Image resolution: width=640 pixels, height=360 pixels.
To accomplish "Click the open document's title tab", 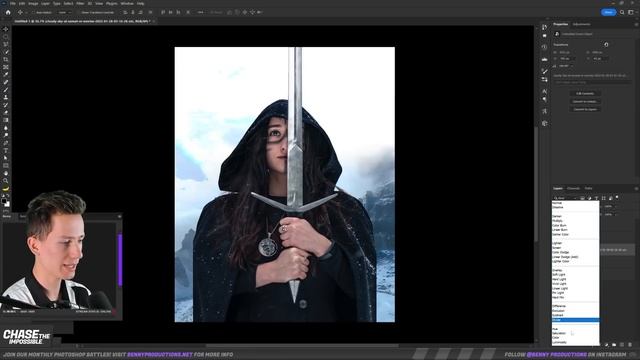I will point(82,21).
